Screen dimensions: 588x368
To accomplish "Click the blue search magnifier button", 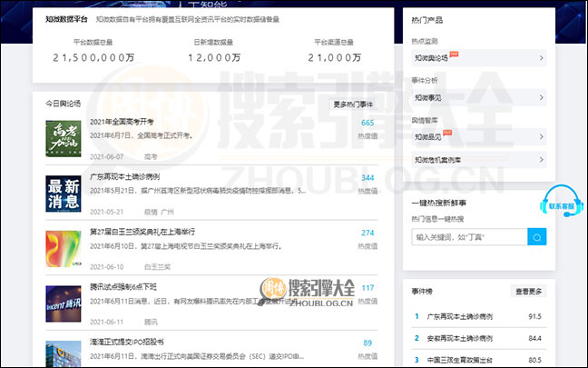I will click(x=536, y=237).
